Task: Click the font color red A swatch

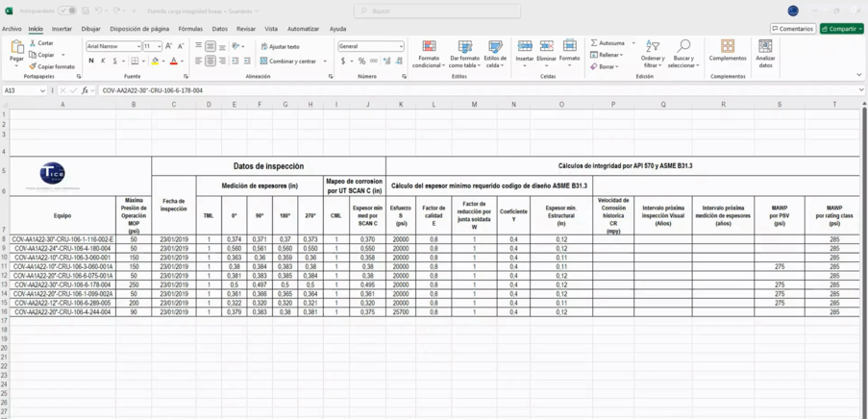Action: click(x=174, y=61)
